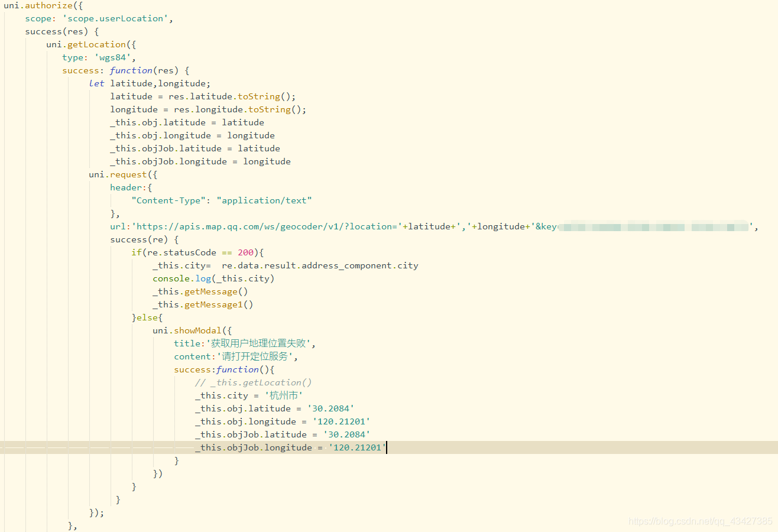Click the "application/text" content type string
Screen dimensions: 778x532
pyautogui.click(x=264, y=200)
